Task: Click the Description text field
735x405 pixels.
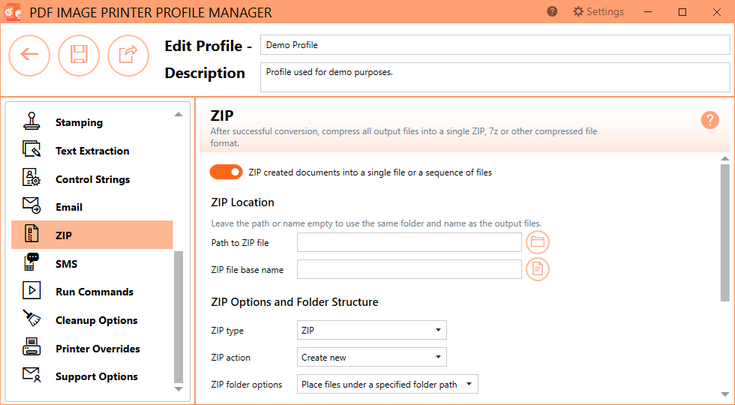Action: tap(495, 77)
